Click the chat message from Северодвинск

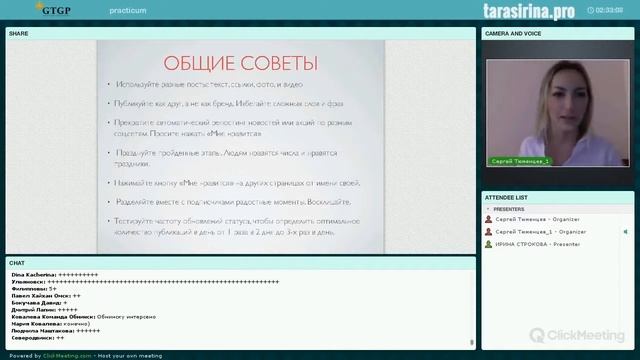point(38,338)
